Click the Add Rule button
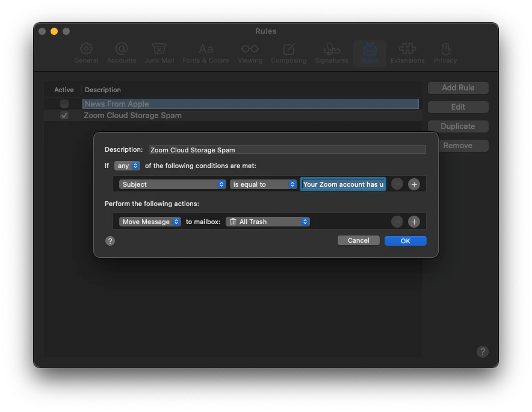Viewport: 532px width, 412px height. (458, 87)
